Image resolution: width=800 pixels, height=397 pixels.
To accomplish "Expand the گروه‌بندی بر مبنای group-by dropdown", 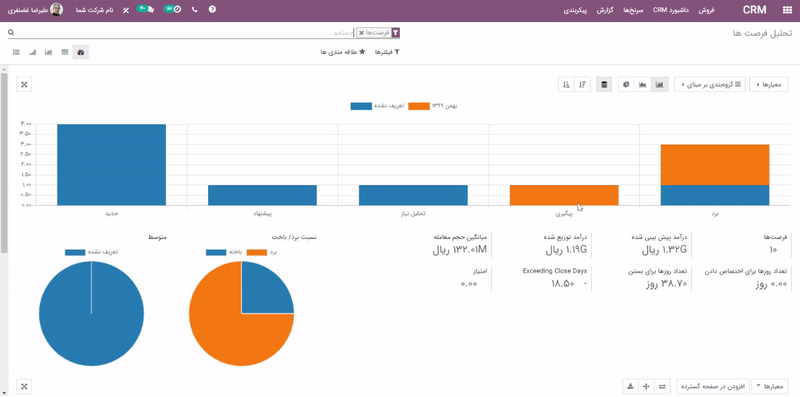I will point(710,85).
